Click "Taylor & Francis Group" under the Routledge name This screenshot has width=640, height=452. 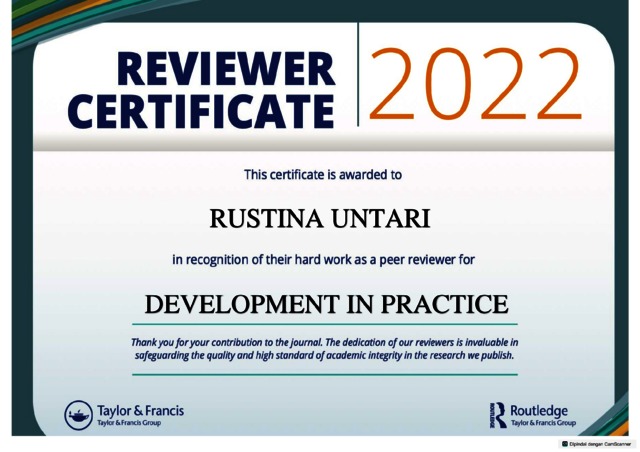point(543,424)
